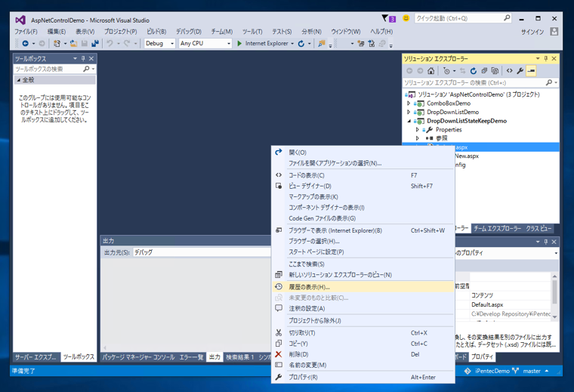Screen dimensions: 574x392
Task: Expand the DropDownListDemo project node
Action: pyautogui.click(x=409, y=112)
